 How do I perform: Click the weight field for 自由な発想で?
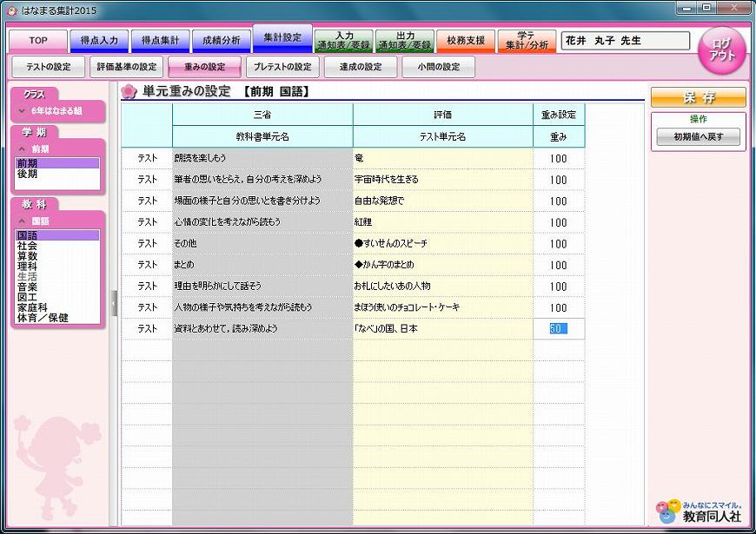[559, 201]
